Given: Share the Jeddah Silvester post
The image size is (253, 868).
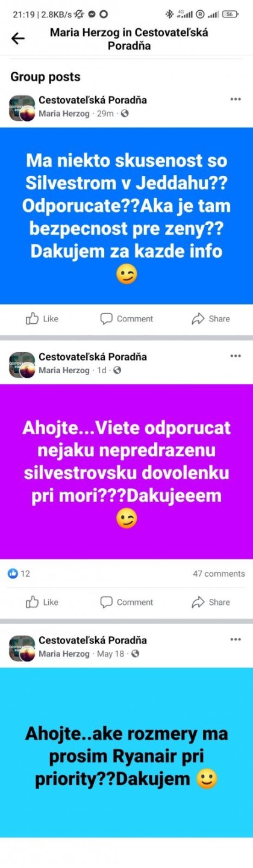Looking at the screenshot, I should coord(211,318).
